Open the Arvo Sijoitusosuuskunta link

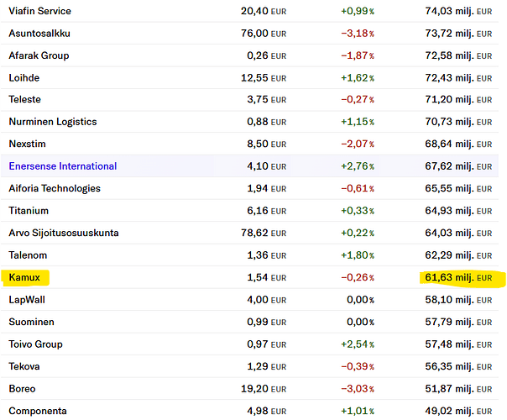(x=64, y=233)
